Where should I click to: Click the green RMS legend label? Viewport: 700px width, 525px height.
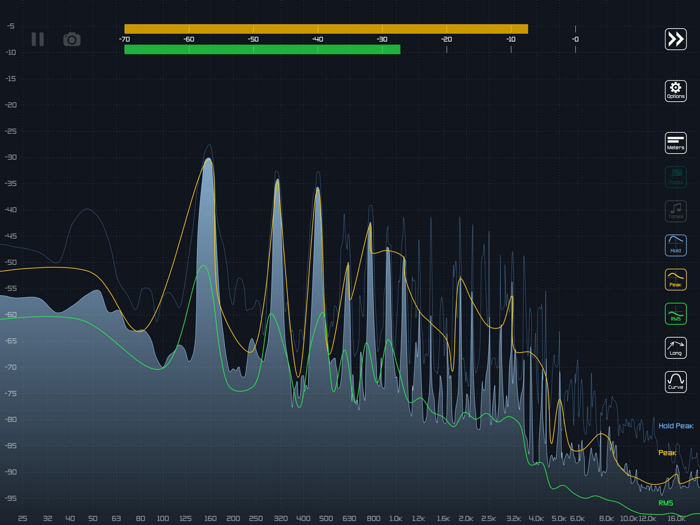pyautogui.click(x=665, y=503)
